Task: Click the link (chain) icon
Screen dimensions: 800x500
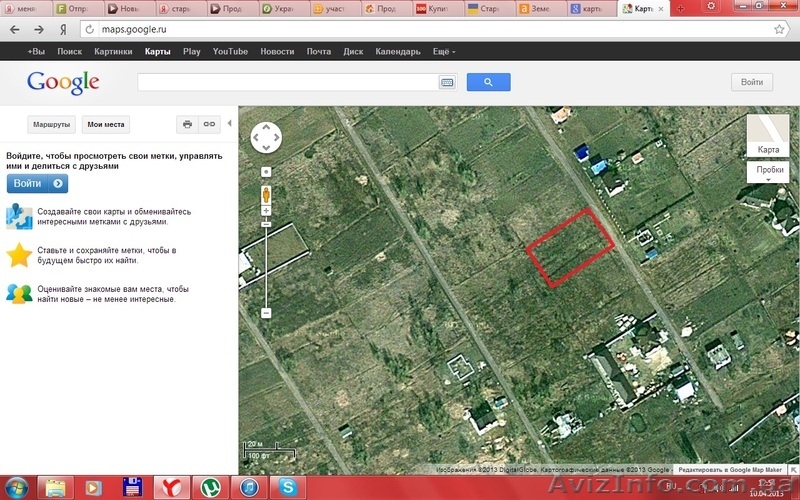Action: click(x=209, y=124)
